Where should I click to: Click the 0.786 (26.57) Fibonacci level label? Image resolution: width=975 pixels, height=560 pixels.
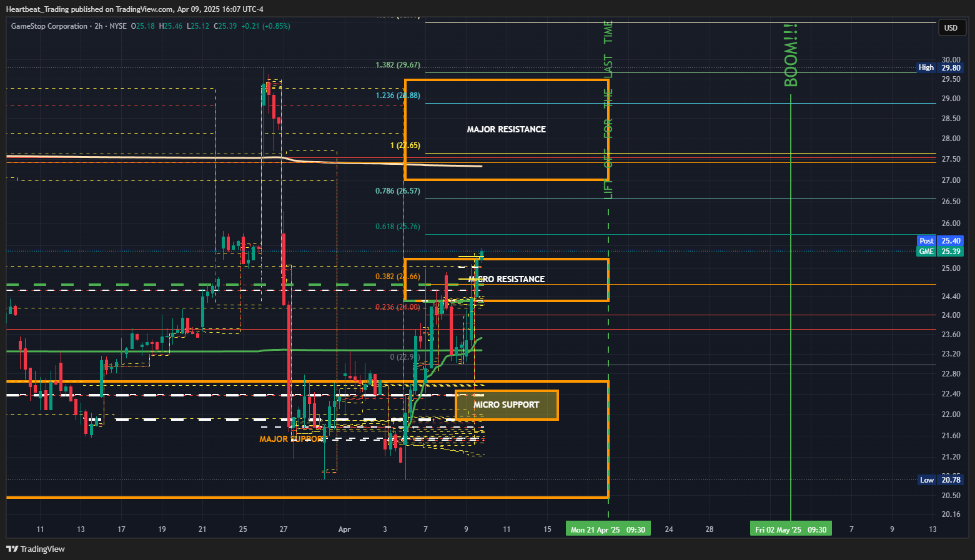(x=398, y=191)
